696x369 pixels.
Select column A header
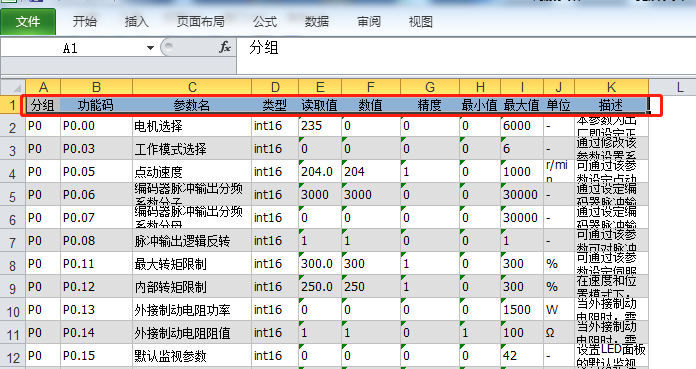point(43,87)
